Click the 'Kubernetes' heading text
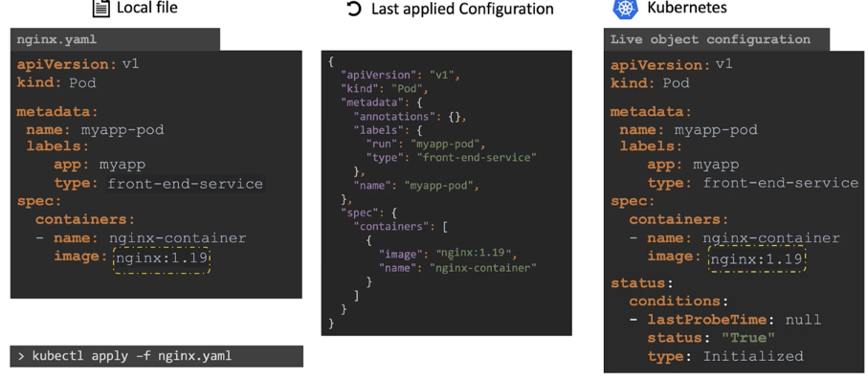Screen dimensions: 868x381 pos(686,8)
